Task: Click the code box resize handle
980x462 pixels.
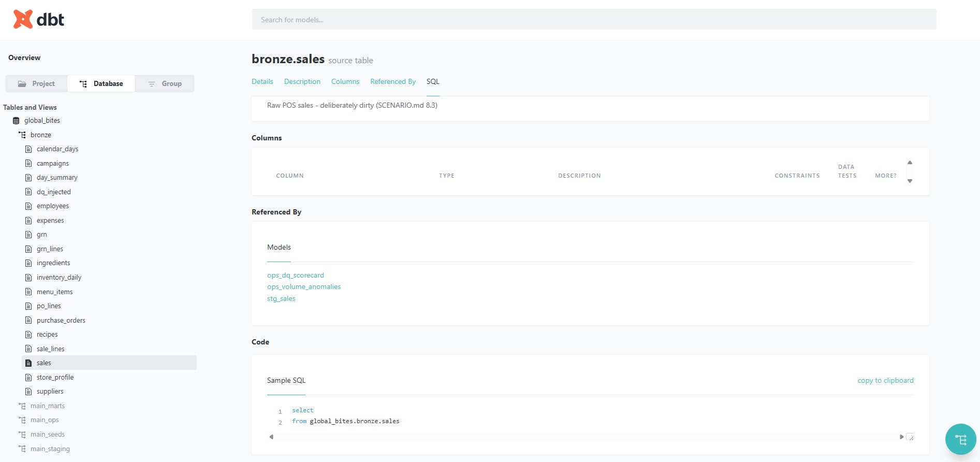Action: click(x=910, y=437)
